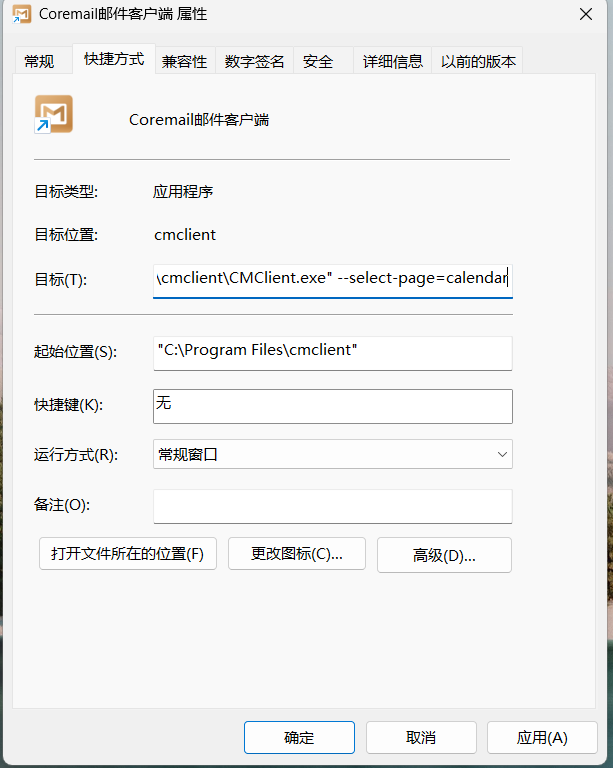
Task: Click the cmclient target location text
Action: point(185,235)
